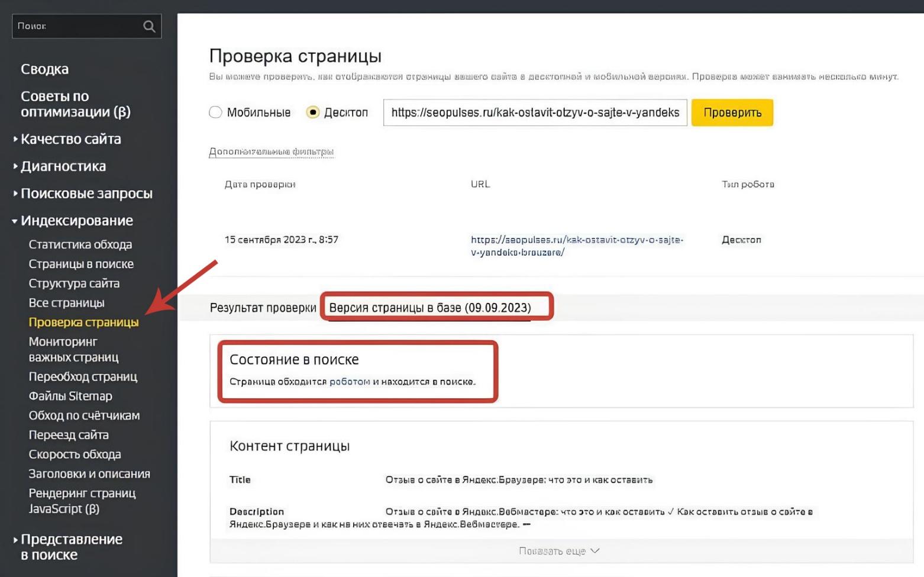The image size is (924, 577).
Task: Expand the Качество сайта section
Action: pos(70,139)
